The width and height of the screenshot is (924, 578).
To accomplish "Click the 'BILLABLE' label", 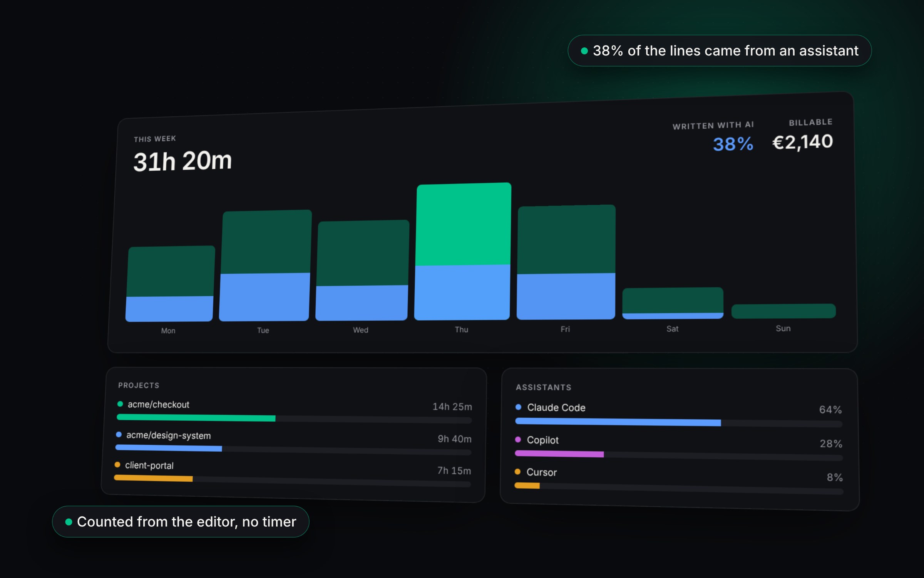I will pyautogui.click(x=811, y=123).
